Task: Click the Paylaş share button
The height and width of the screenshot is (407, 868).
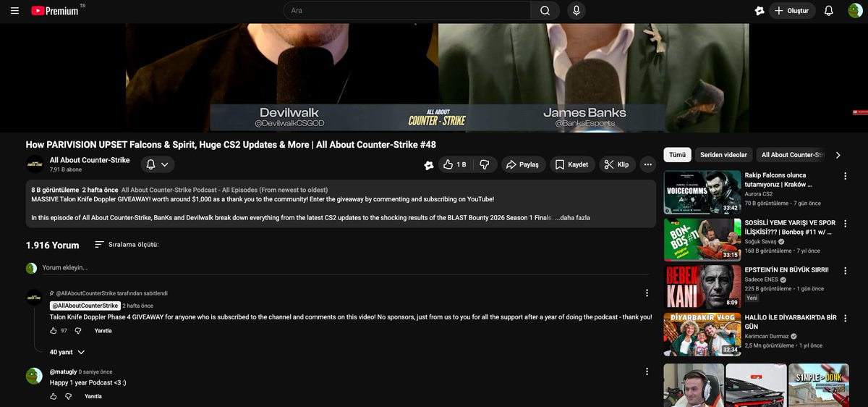Action: click(522, 164)
